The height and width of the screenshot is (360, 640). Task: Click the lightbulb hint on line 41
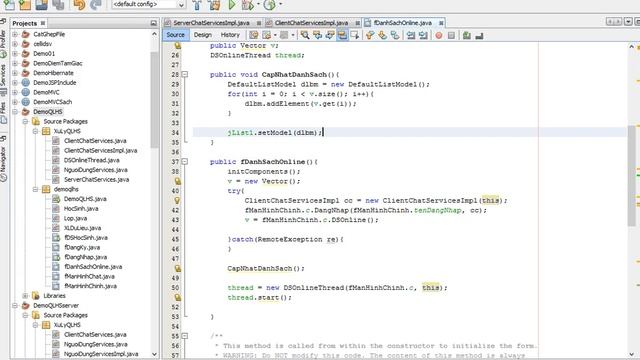(x=178, y=200)
